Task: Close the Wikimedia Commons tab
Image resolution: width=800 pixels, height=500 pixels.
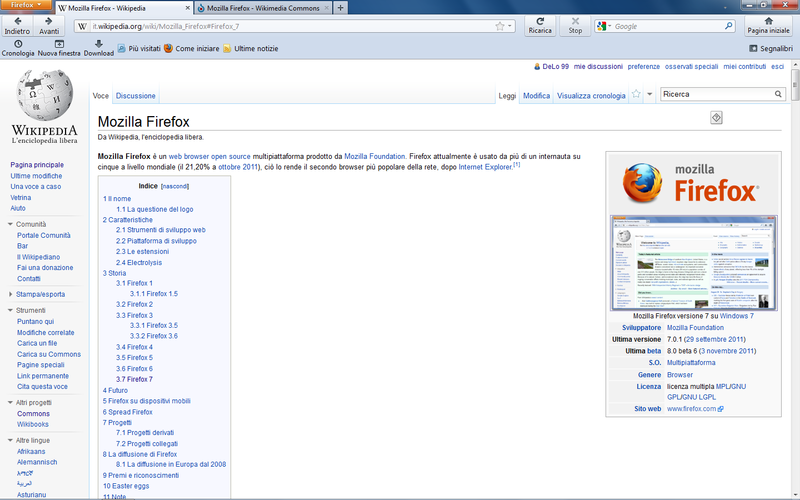Action: click(x=327, y=8)
